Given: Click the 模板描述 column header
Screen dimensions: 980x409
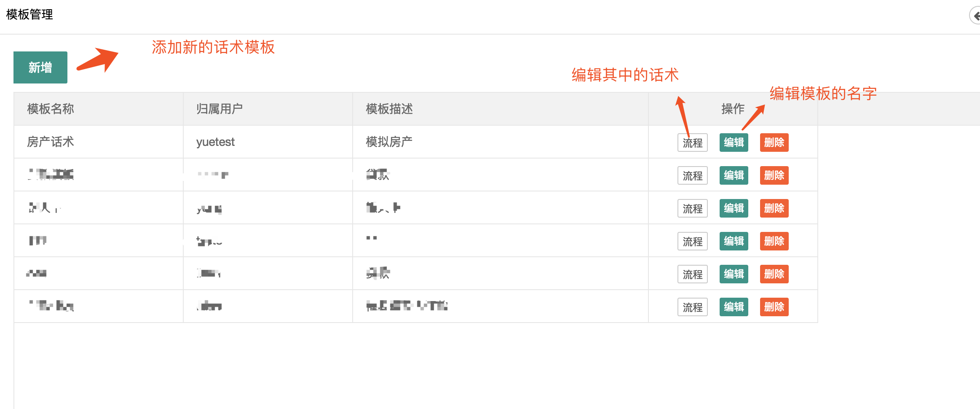Looking at the screenshot, I should [389, 109].
